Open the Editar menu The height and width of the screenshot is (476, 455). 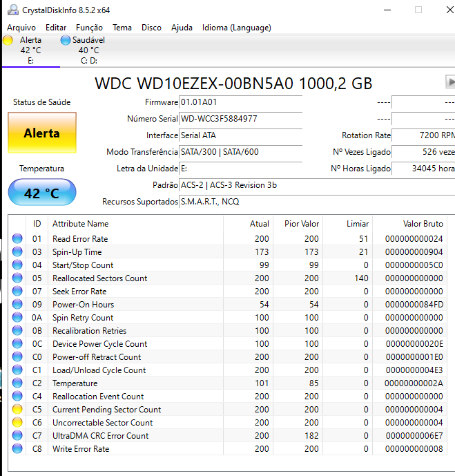click(x=56, y=28)
